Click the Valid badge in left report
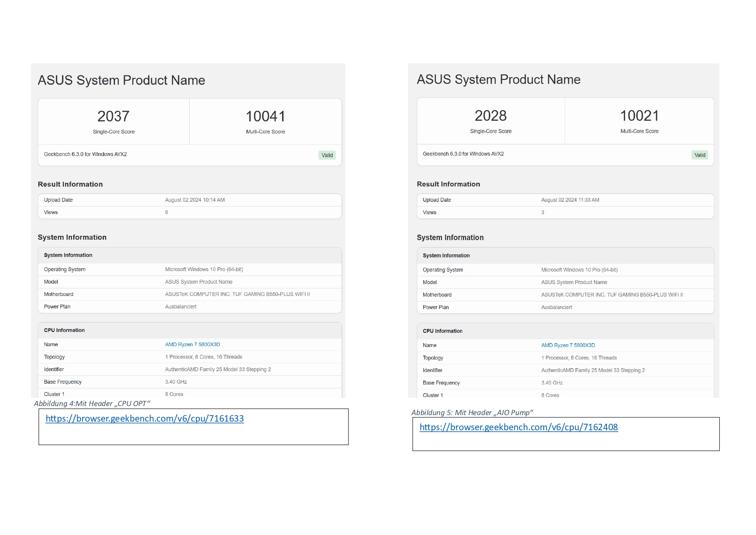 click(327, 155)
